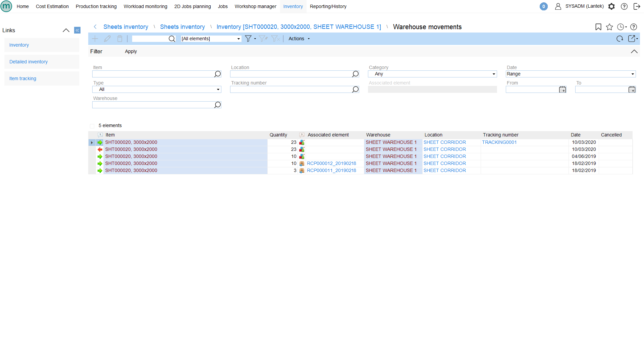Click the refresh icon in the toolbar
This screenshot has width=644, height=341.
620,39
